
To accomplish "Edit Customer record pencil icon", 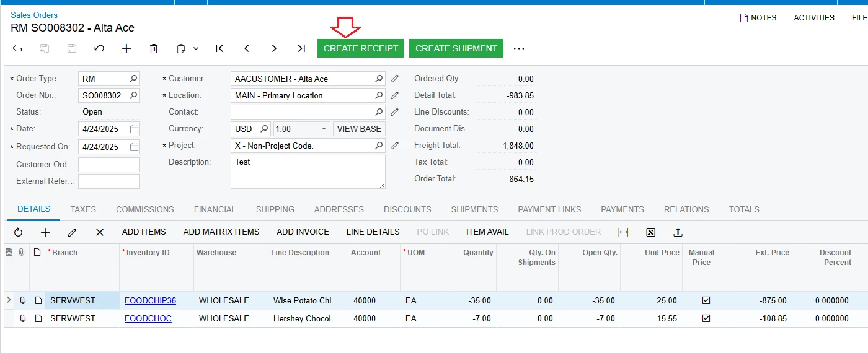I will click(x=394, y=79).
